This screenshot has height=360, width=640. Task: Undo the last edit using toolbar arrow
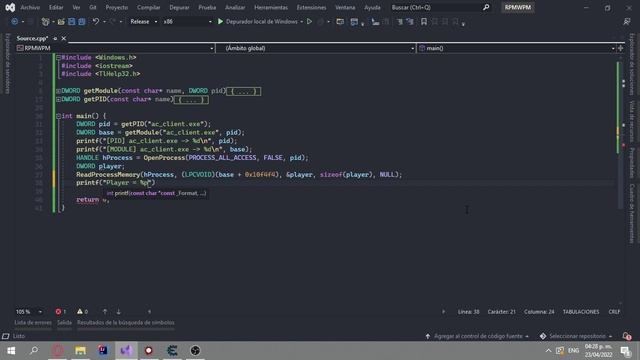[96, 22]
